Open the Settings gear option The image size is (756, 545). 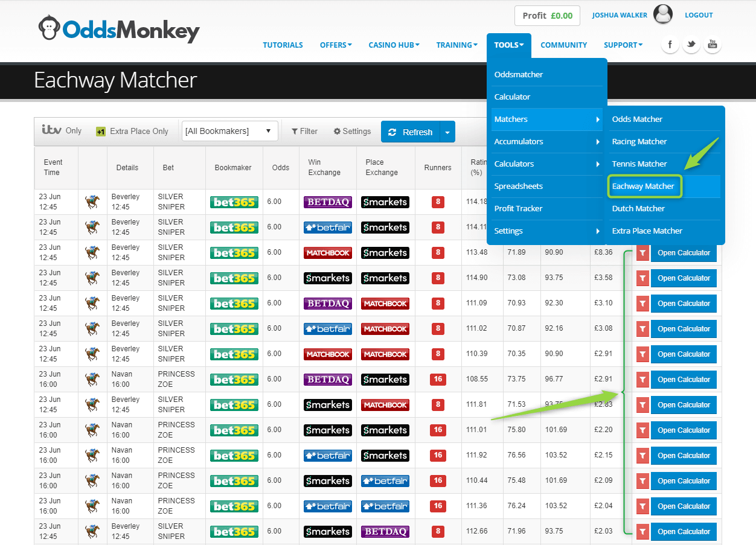352,131
